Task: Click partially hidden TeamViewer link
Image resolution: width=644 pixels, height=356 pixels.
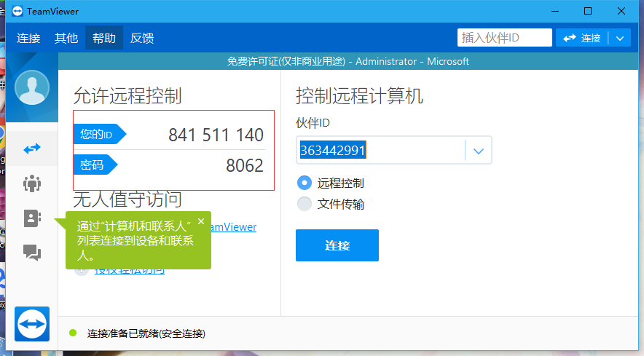Action: click(234, 227)
